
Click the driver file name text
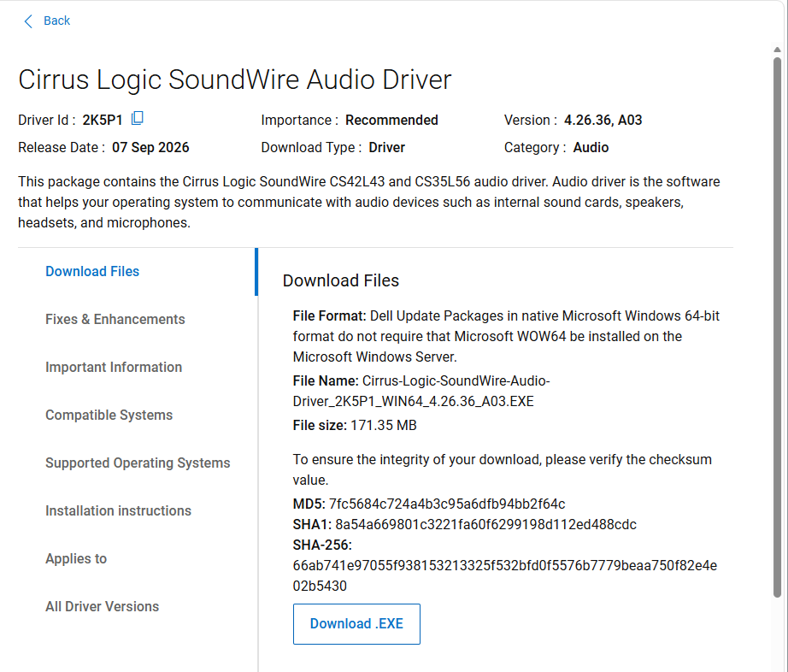pos(421,391)
